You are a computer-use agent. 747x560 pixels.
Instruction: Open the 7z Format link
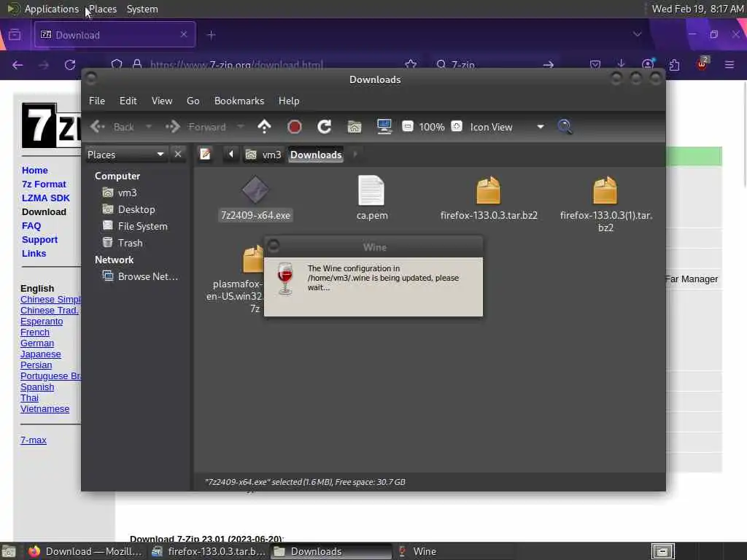(x=44, y=184)
